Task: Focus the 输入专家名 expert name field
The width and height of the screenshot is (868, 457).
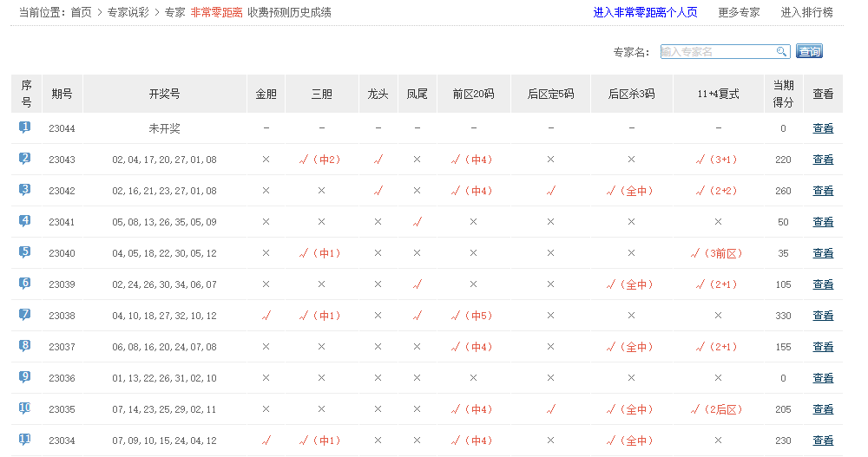Action: click(717, 52)
